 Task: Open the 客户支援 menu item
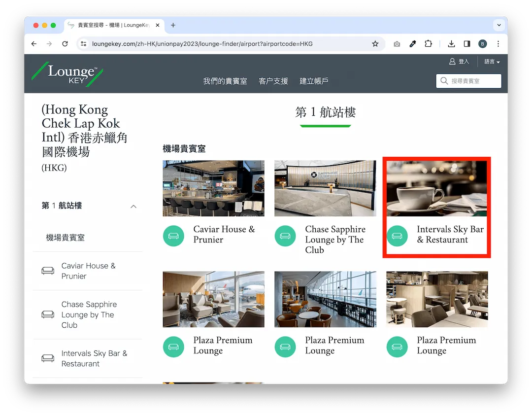(x=273, y=81)
